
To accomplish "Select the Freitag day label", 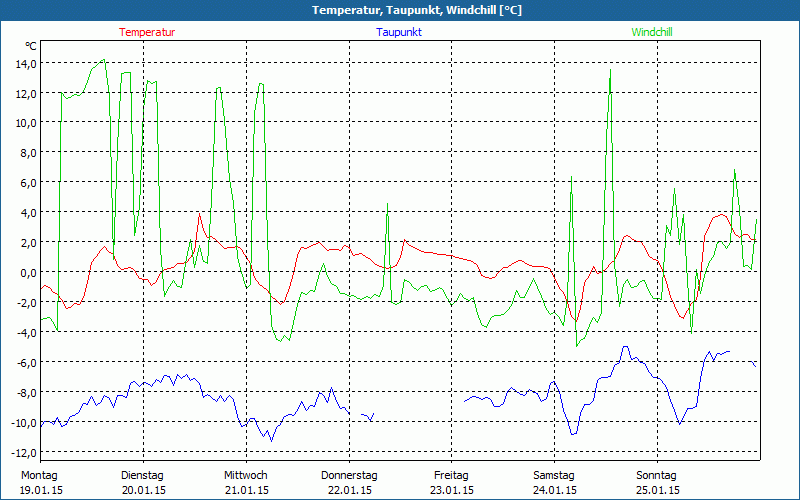I will click(451, 475).
